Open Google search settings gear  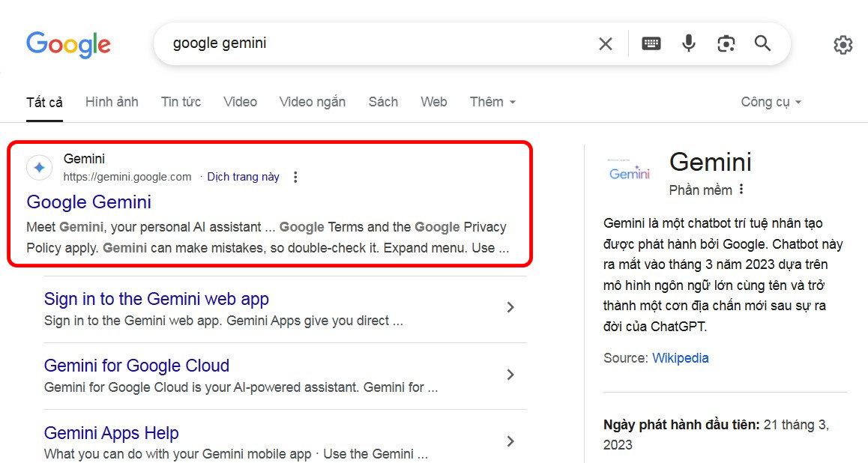coord(843,45)
